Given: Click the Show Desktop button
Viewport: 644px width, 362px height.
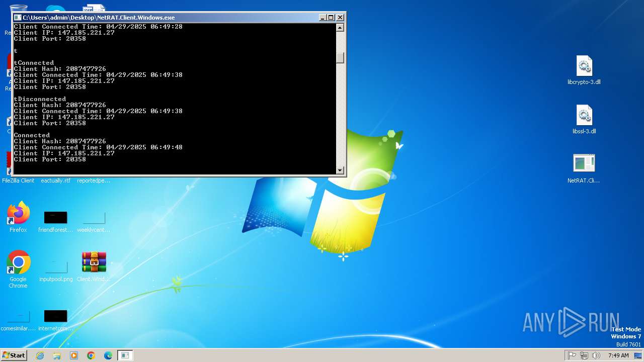Looking at the screenshot, I should [x=638, y=355].
